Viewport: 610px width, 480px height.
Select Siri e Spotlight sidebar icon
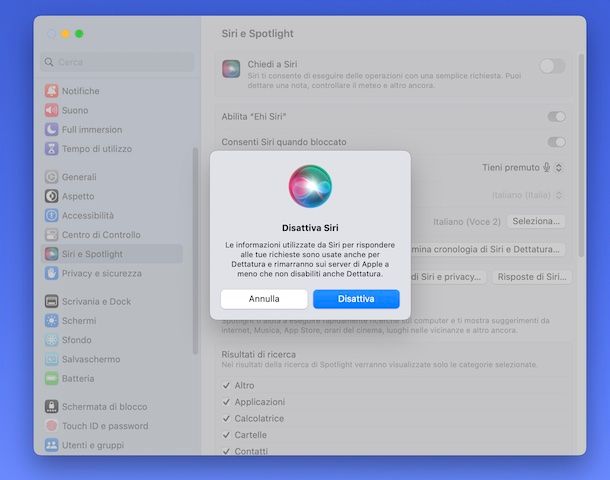(x=51, y=254)
